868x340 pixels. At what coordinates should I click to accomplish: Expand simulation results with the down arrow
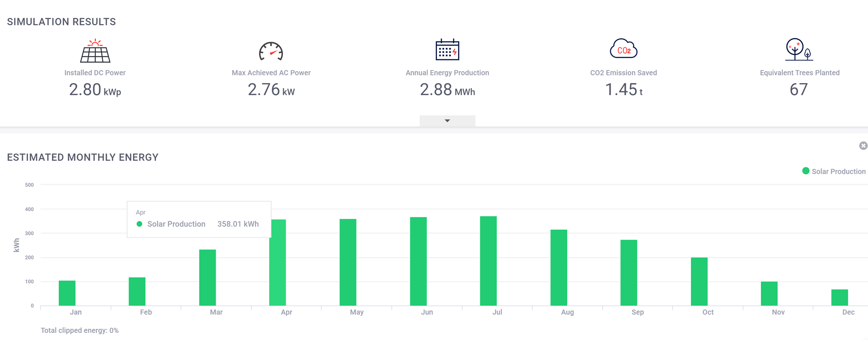click(447, 121)
